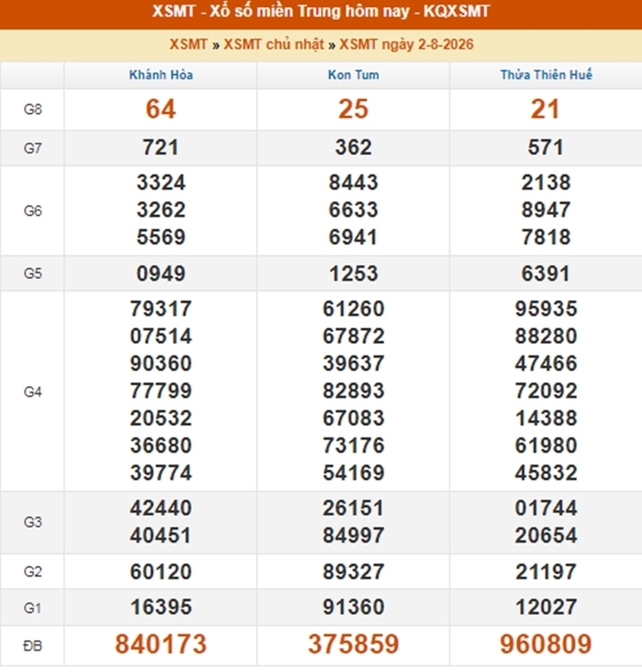
Task: Select Thừa Thiên Huế G8 number 21
Action: pos(546,109)
